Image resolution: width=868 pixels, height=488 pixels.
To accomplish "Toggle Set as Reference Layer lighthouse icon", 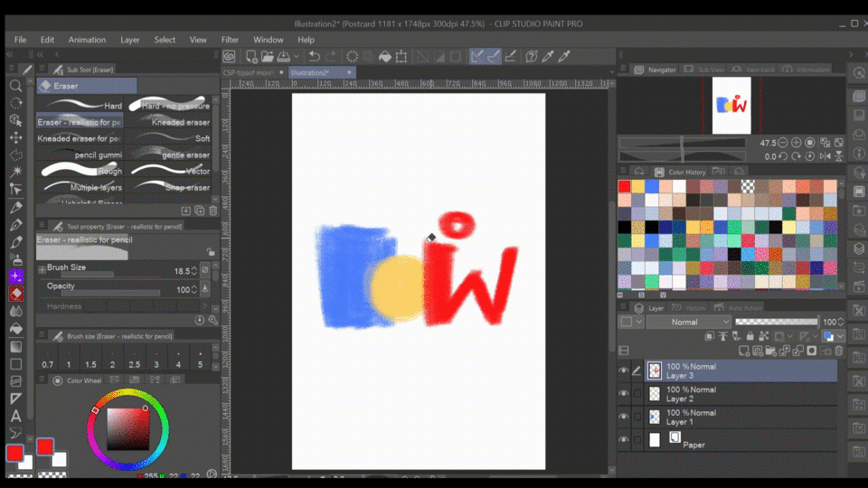I will point(723,336).
